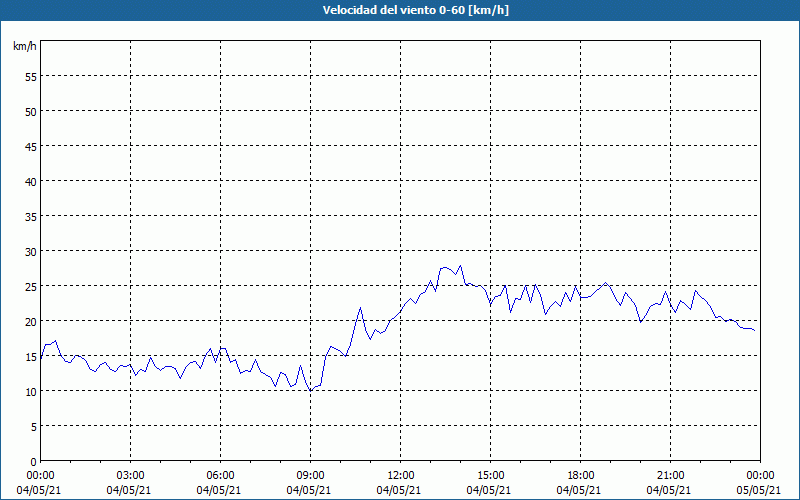Image resolution: width=800 pixels, height=500 pixels.
Task: Click the 10 y-axis tick label
Action: [x=31, y=392]
